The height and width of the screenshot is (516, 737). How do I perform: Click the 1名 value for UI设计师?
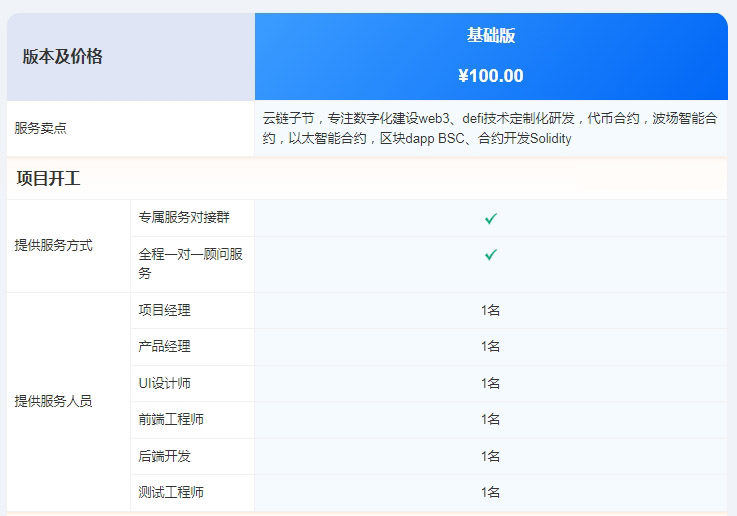point(490,383)
